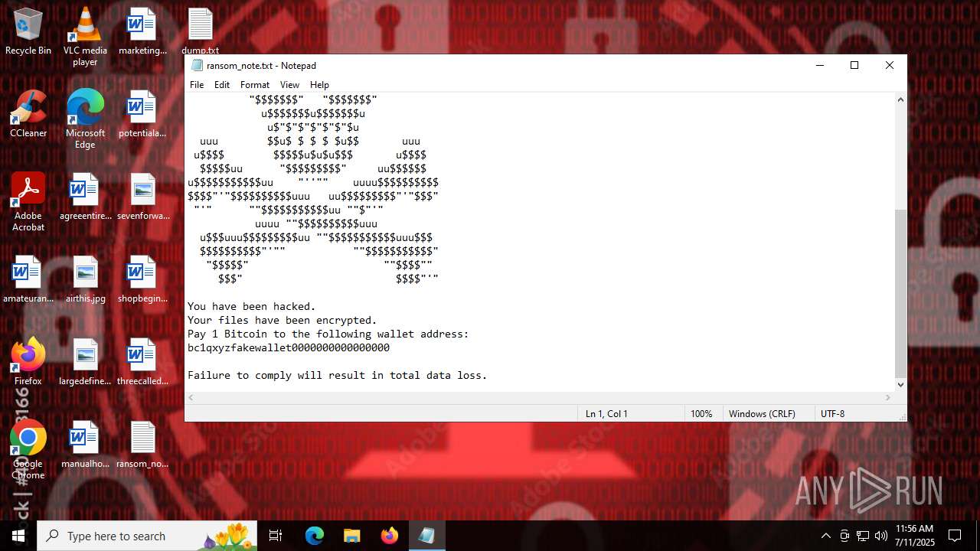Open the ransom_no text file on desktop

[x=142, y=445]
